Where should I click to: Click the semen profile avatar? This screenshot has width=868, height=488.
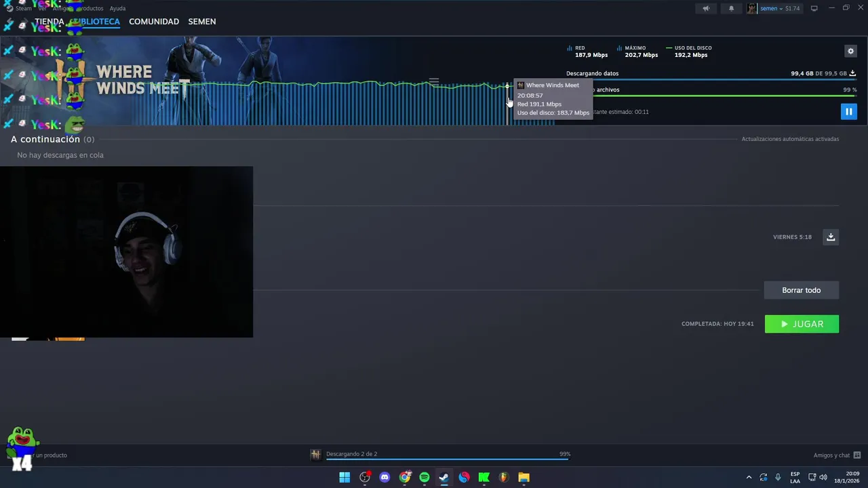[752, 8]
